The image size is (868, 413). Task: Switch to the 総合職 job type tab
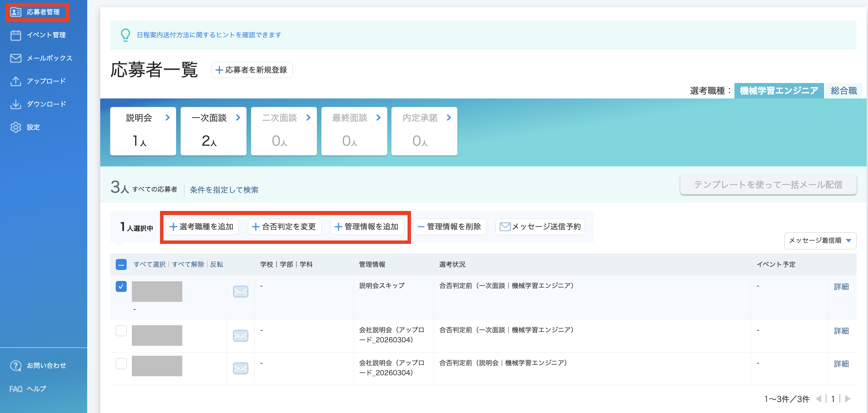[844, 91]
